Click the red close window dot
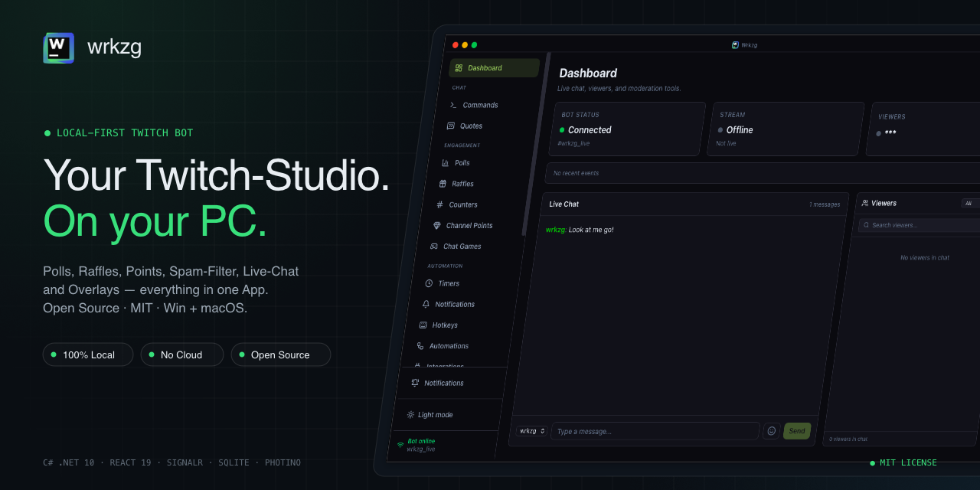Image resolution: width=980 pixels, height=490 pixels. pyautogui.click(x=456, y=44)
